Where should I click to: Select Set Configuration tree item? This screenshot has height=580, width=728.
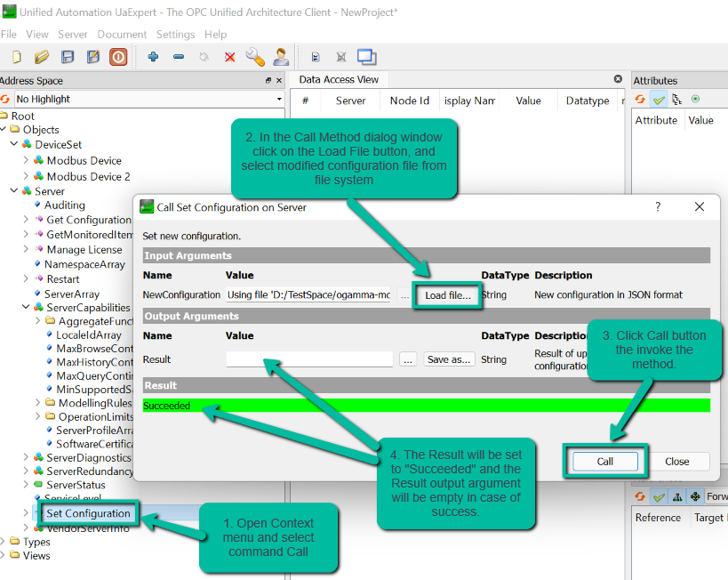(88, 513)
